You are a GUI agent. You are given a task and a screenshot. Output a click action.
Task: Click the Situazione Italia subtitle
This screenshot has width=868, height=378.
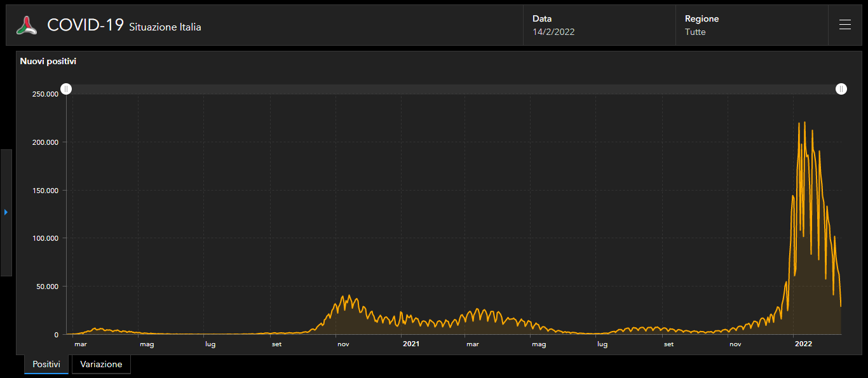click(165, 27)
